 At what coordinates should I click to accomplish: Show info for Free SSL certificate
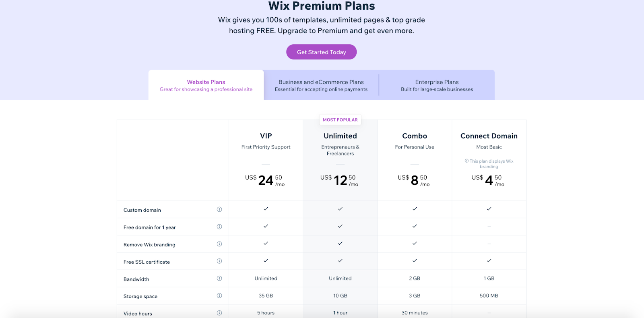(219, 261)
